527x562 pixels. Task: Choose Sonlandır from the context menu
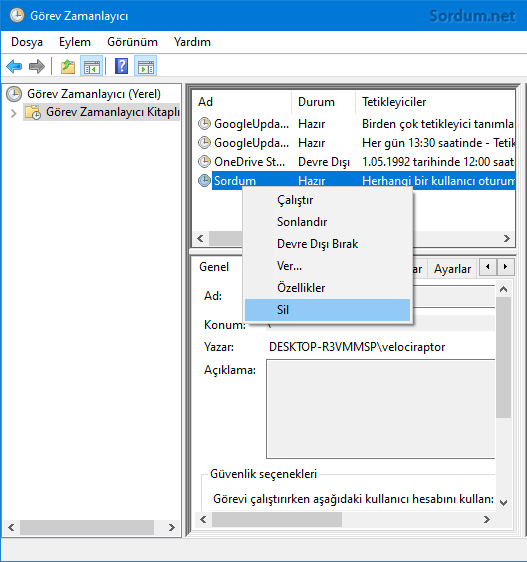[327, 222]
